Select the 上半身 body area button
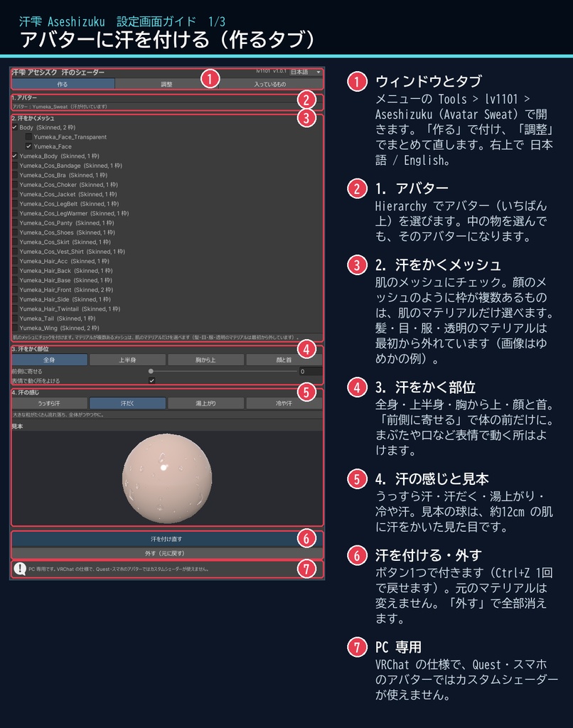 tap(128, 360)
